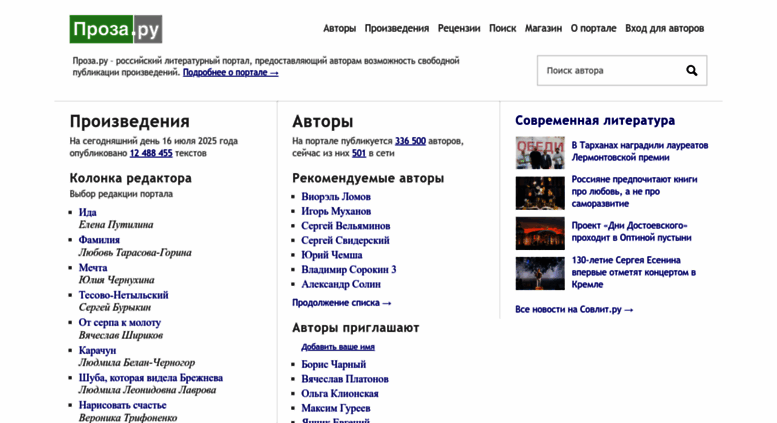Open the work Тесово-Нетыльский

123,295
